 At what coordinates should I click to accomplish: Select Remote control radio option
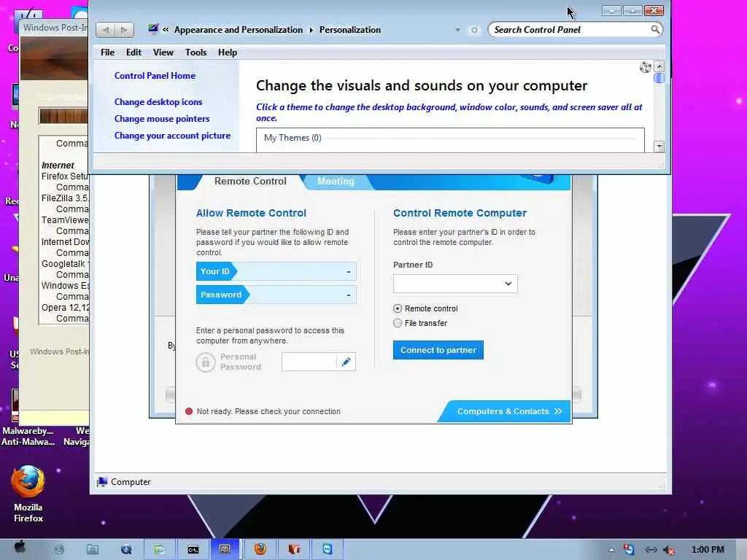(x=398, y=308)
